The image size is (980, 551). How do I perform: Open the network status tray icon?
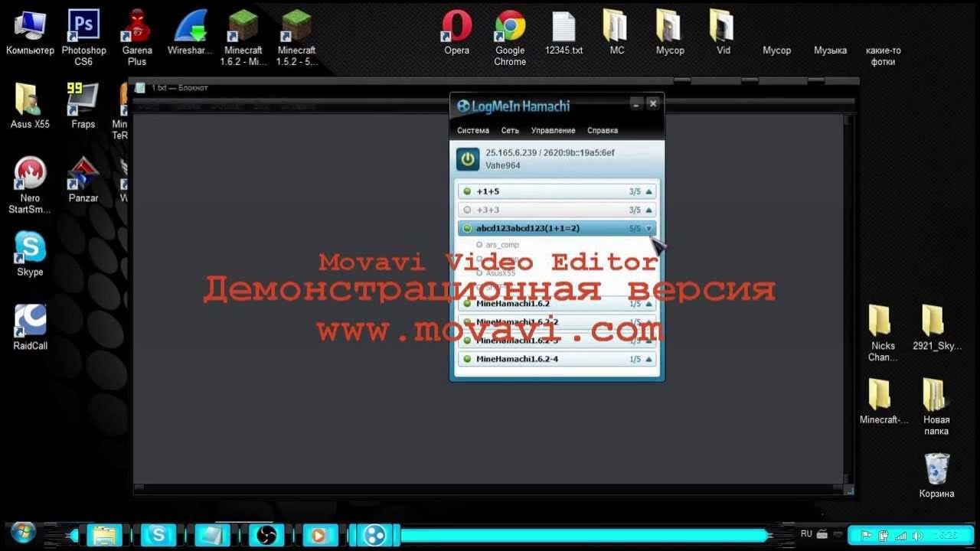pyautogui.click(x=900, y=536)
